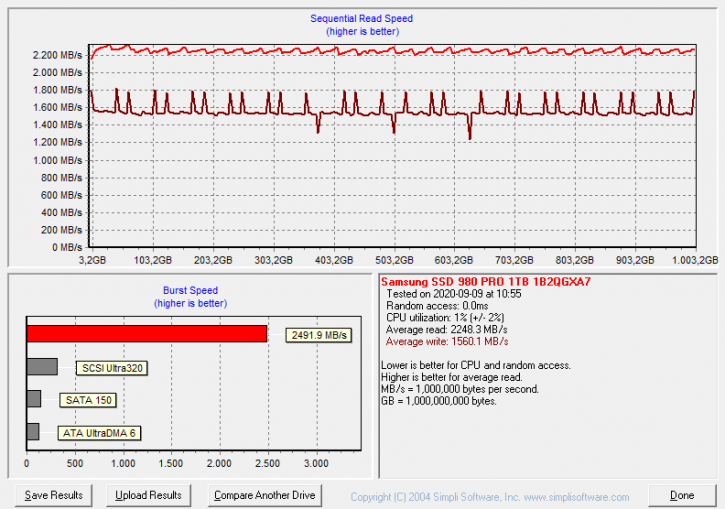Click 'Lower is better for CPU and random access.'
This screenshot has width=725, height=509.
pyautogui.click(x=476, y=365)
